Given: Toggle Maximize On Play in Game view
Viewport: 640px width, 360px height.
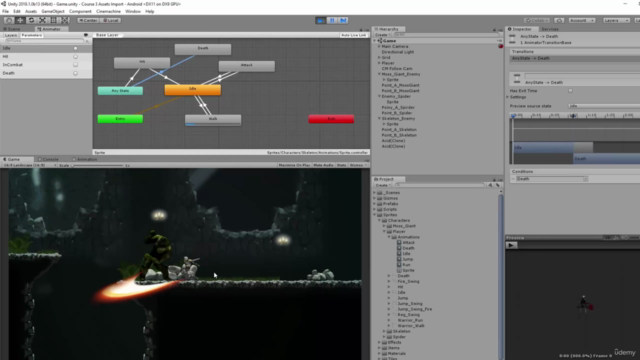Looking at the screenshot, I should (294, 165).
